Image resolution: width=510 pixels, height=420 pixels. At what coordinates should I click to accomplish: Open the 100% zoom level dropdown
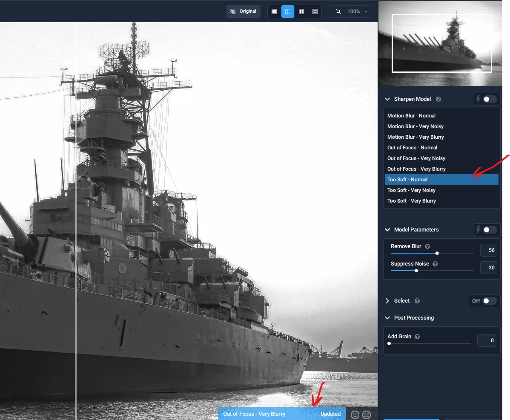tap(350, 11)
